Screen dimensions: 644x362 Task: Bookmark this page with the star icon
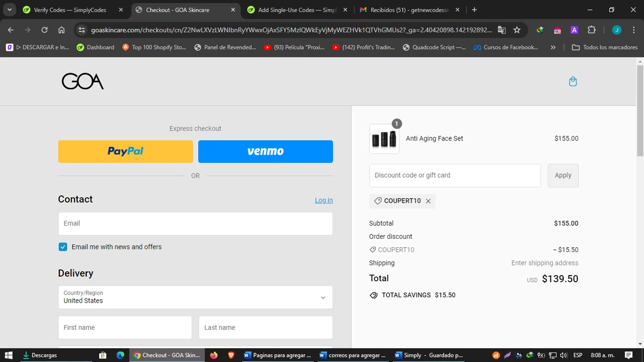pyautogui.click(x=517, y=30)
